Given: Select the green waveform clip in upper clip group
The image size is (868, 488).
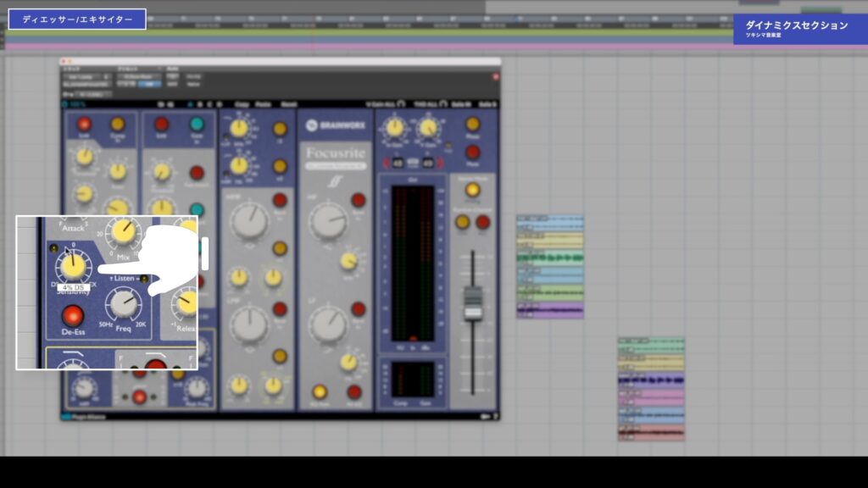Looking at the screenshot, I should coord(549,258).
